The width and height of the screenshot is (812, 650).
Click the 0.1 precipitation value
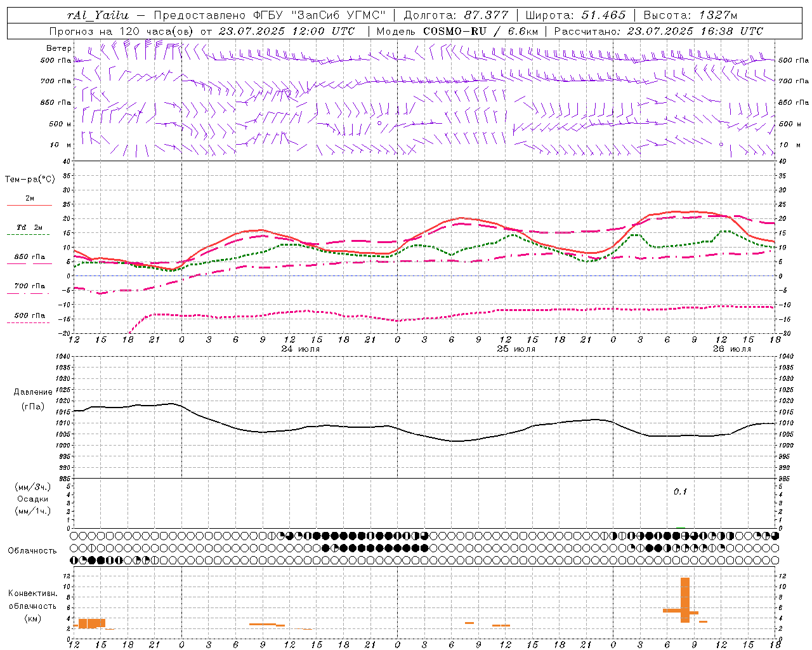[680, 492]
